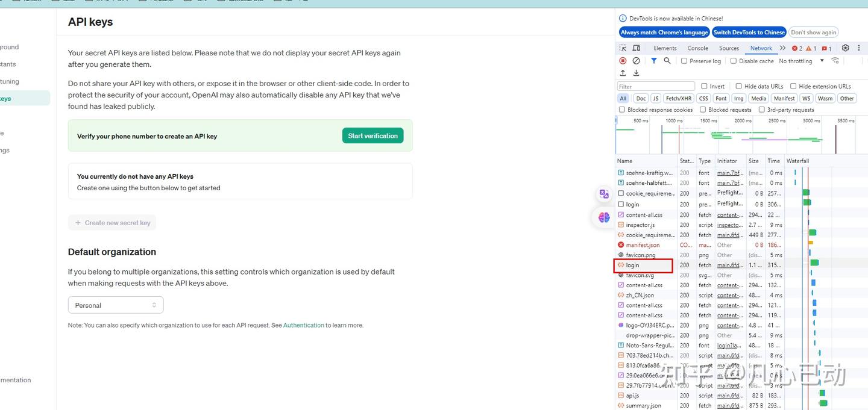Open the more DevTools options menu
This screenshot has width=868, height=410.
tap(858, 48)
